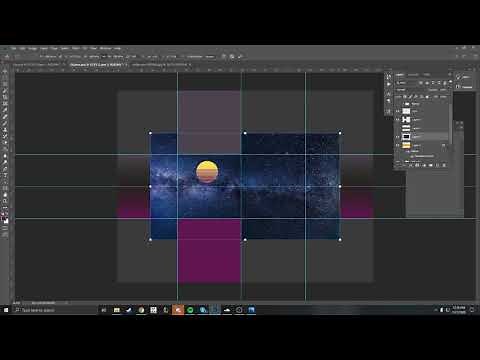This screenshot has width=480, height=360.
Task: Select the white thumbnail layer
Action: (406, 111)
